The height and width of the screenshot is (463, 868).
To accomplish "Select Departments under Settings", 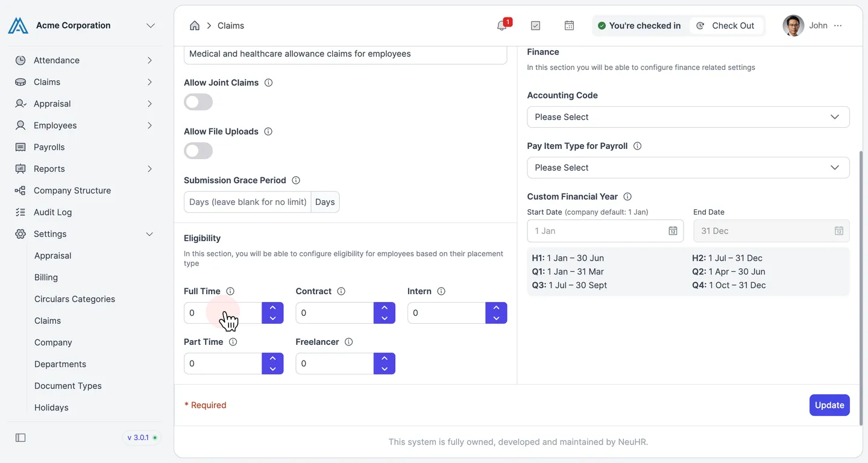I will tap(60, 364).
